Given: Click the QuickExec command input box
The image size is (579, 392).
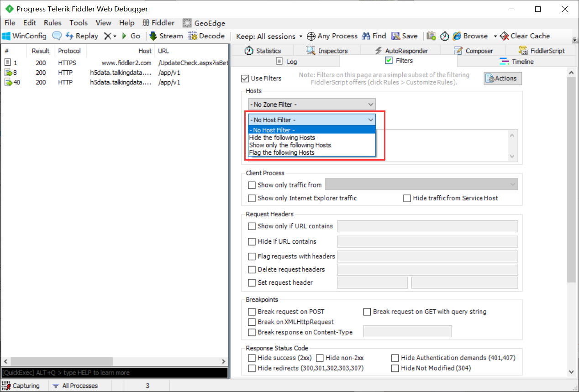Looking at the screenshot, I should point(114,373).
